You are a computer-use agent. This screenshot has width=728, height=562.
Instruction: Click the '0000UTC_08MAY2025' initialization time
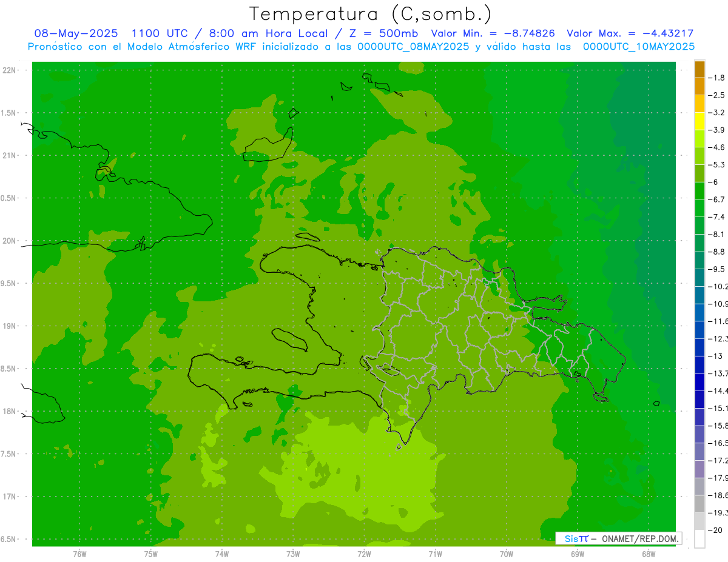click(413, 46)
